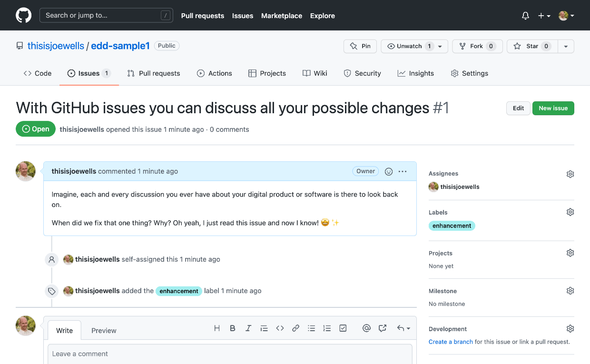590x364 pixels.
Task: Click thisisjoewells in the self-assigned event
Action: 98,259
